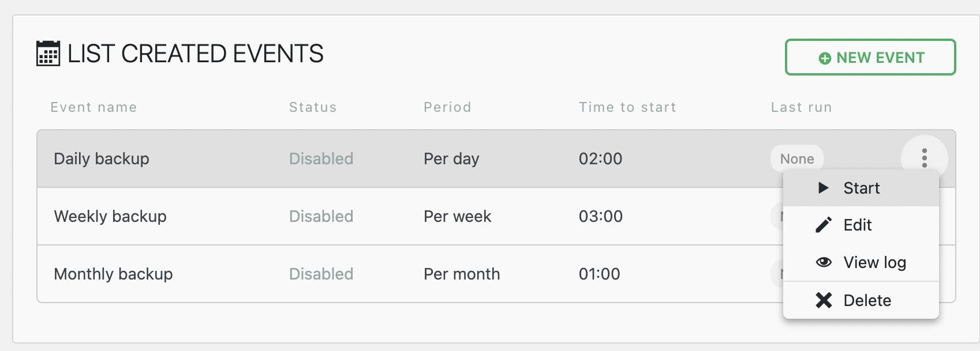Click the pencil icon next to Edit

point(824,225)
